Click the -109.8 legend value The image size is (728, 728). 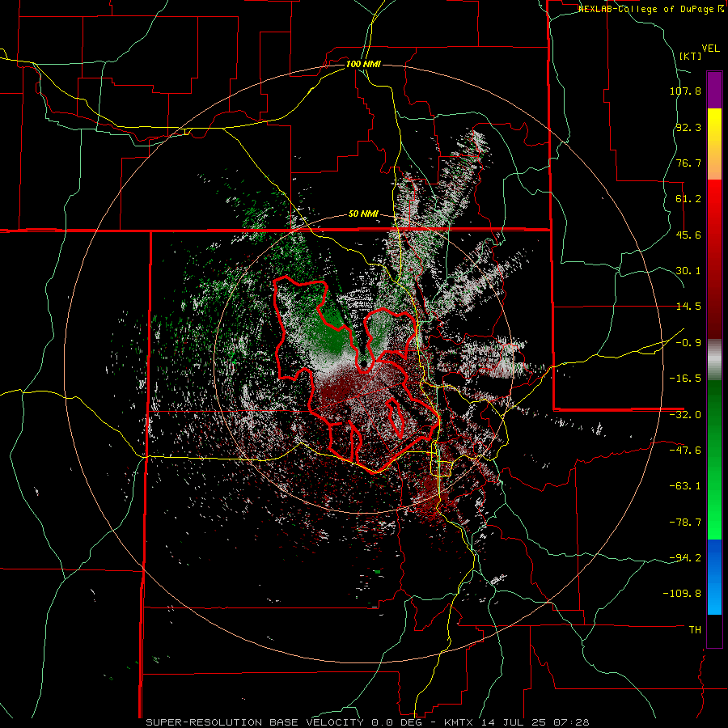point(682,594)
